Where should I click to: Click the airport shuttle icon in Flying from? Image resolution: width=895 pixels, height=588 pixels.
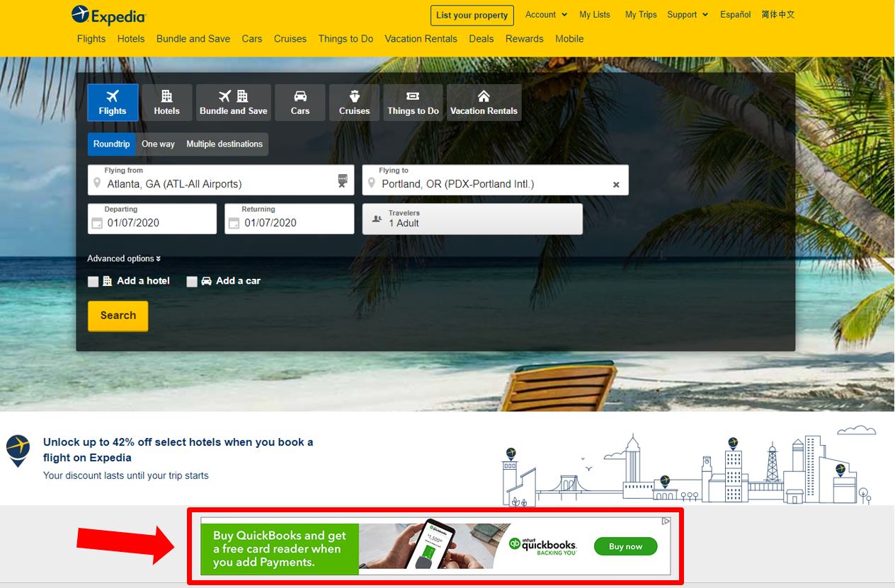pyautogui.click(x=343, y=180)
